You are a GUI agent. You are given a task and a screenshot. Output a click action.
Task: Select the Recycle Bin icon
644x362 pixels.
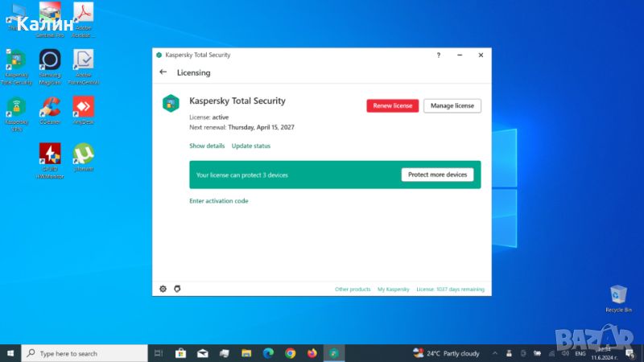pyautogui.click(x=618, y=298)
